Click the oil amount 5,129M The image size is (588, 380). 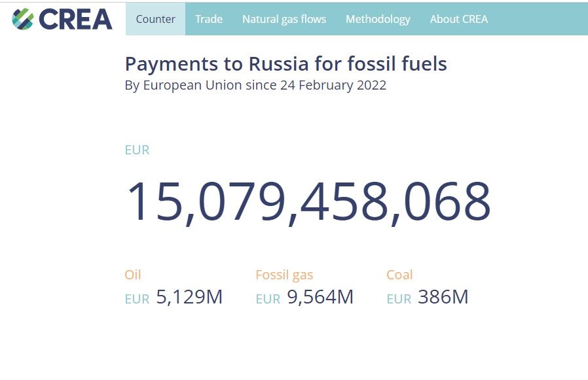coord(189,298)
